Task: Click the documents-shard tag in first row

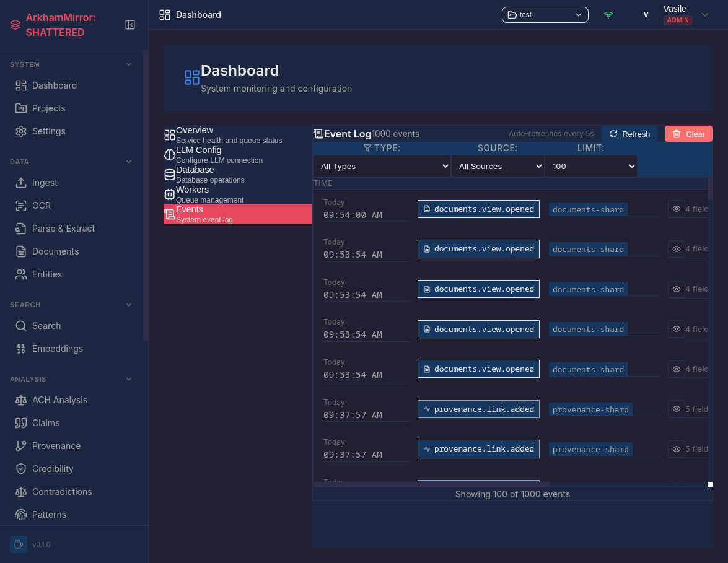Action: 588,209
